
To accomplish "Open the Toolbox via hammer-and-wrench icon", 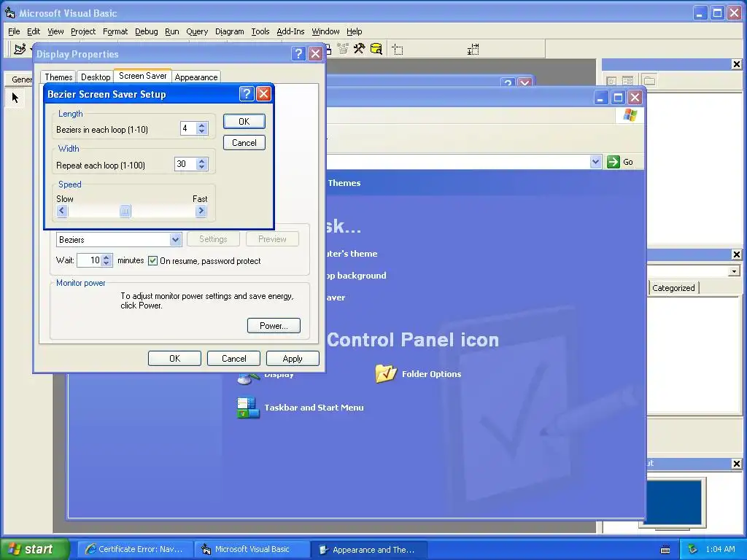I will (359, 49).
